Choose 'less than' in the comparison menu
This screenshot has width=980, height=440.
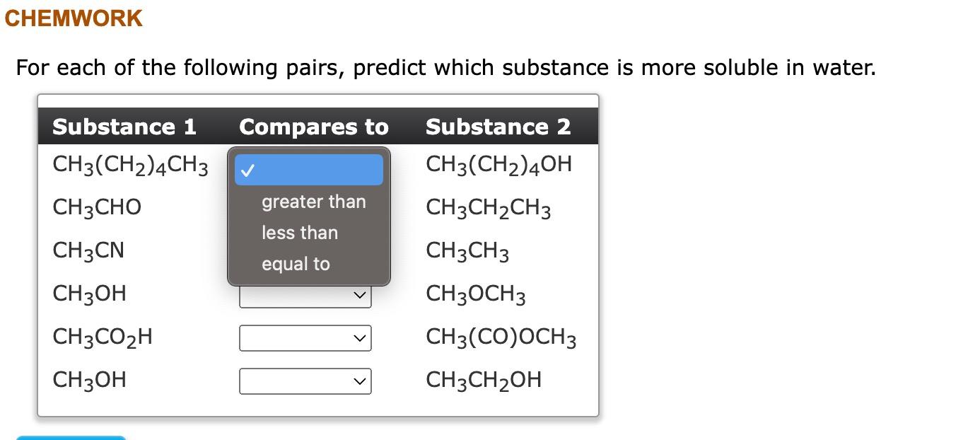[299, 233]
